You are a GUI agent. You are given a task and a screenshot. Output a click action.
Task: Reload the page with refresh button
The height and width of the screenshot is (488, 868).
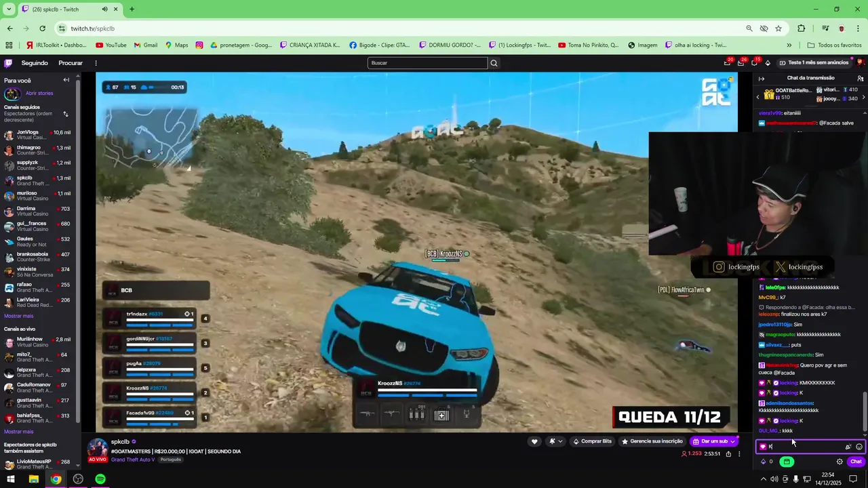pyautogui.click(x=42, y=28)
